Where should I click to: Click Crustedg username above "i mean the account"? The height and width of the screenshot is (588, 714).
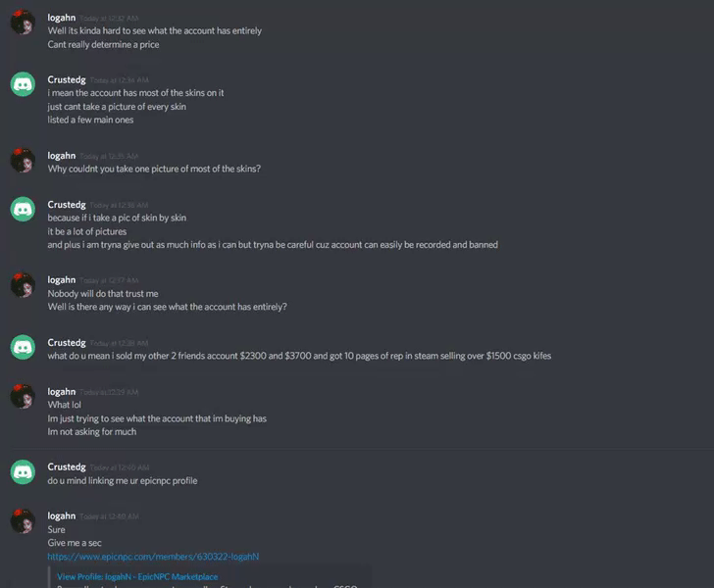[x=67, y=79]
